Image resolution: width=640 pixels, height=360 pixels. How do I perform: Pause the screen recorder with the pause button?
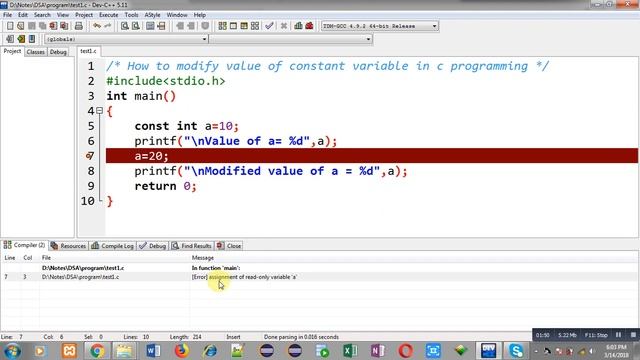(618, 335)
